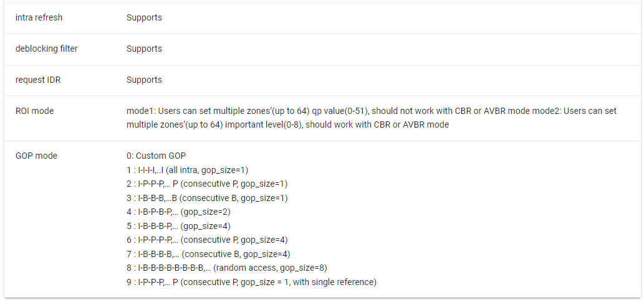Image resolution: width=644 pixels, height=305 pixels.
Task: Click 'Supports' value beside deblocking filter
Action: pos(144,49)
